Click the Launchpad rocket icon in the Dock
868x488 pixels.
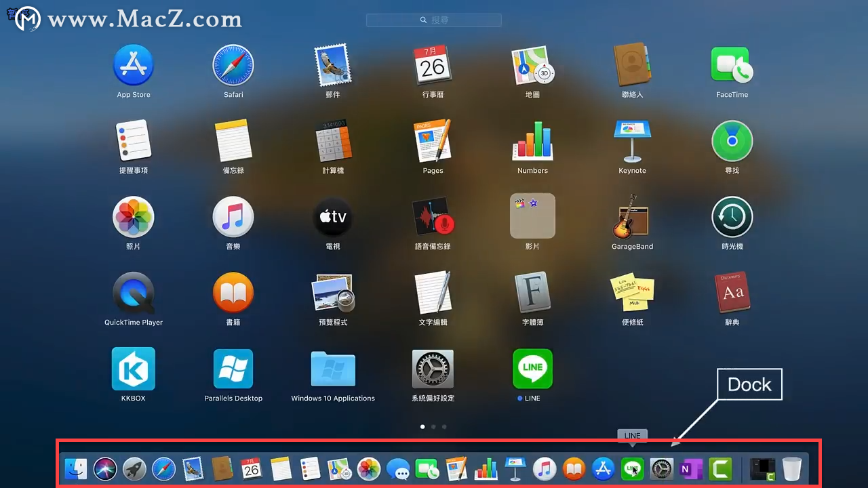click(134, 469)
